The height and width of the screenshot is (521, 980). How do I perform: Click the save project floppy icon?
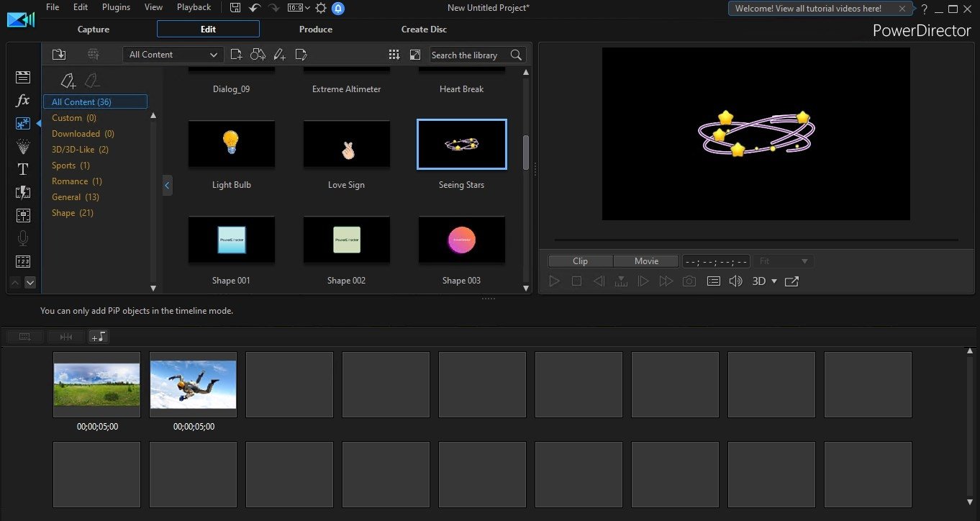coord(235,8)
